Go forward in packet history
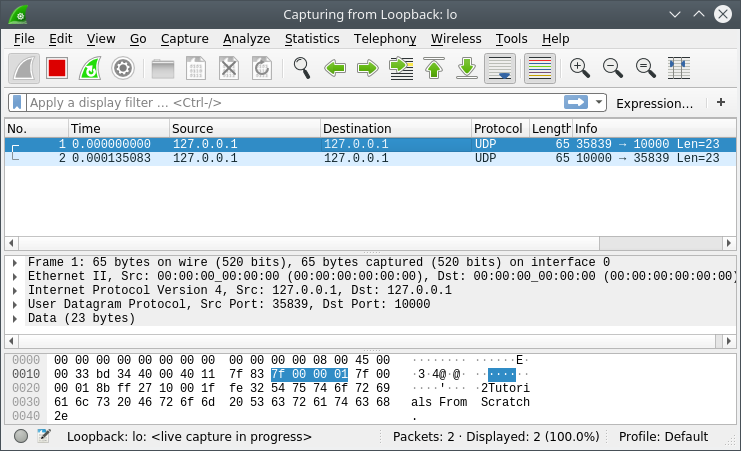 368,69
